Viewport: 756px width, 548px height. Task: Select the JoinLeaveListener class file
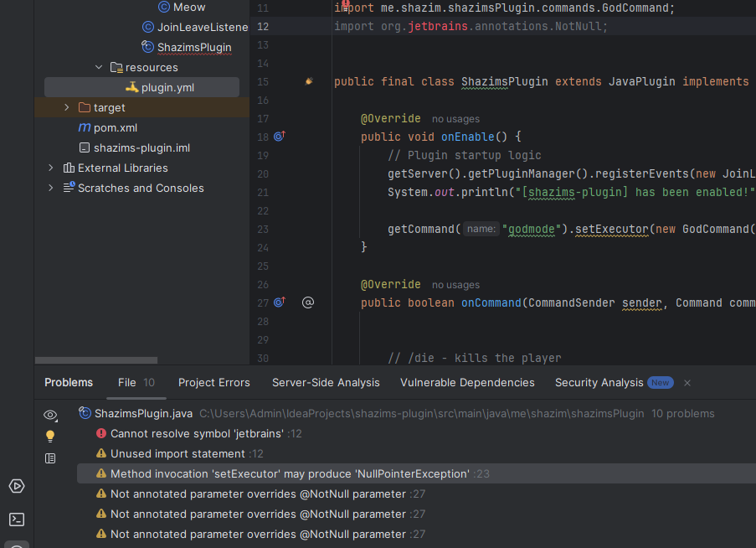[202, 27]
